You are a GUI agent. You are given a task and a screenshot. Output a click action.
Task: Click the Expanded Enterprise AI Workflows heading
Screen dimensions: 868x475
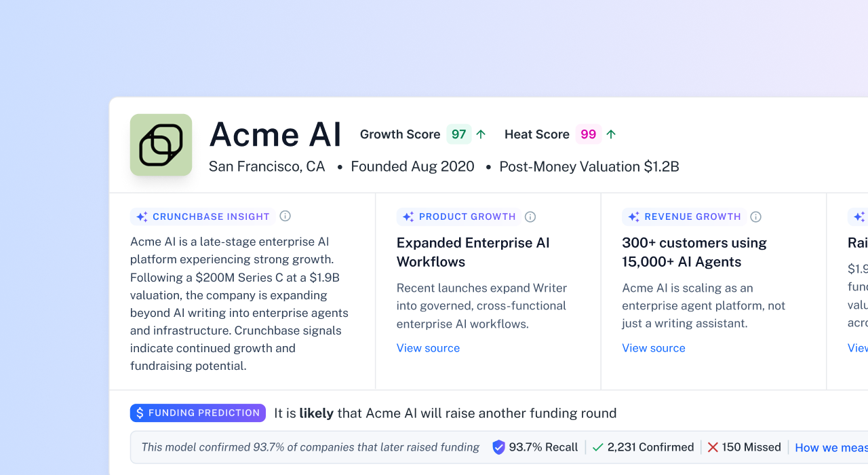[473, 252]
